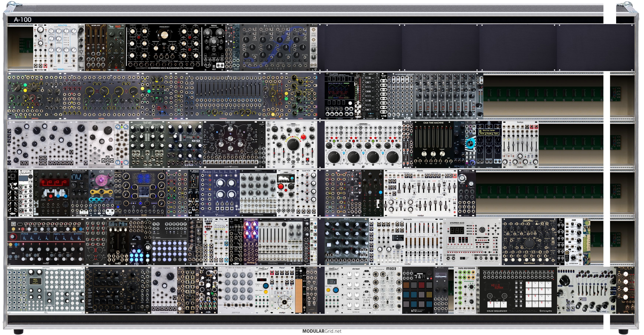This screenshot has height=335, width=644.
Task: Select the Frap Tools Falistri module
Action: 157,96
